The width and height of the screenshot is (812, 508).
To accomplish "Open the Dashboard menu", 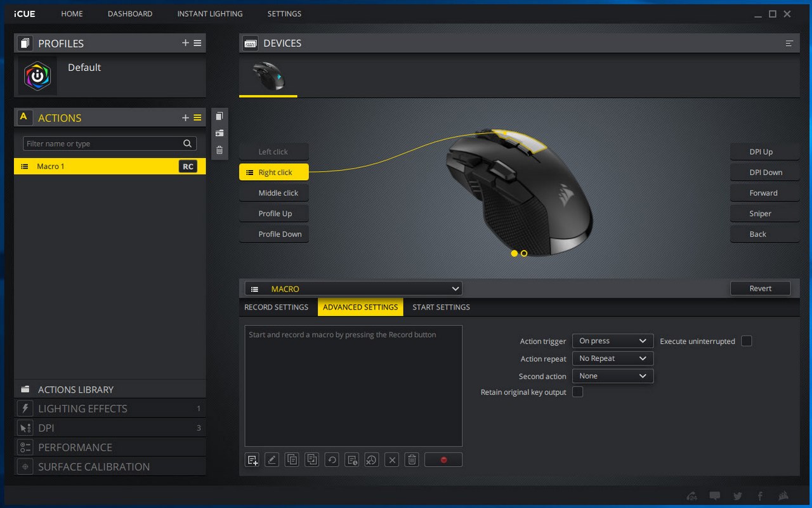I will (130, 13).
